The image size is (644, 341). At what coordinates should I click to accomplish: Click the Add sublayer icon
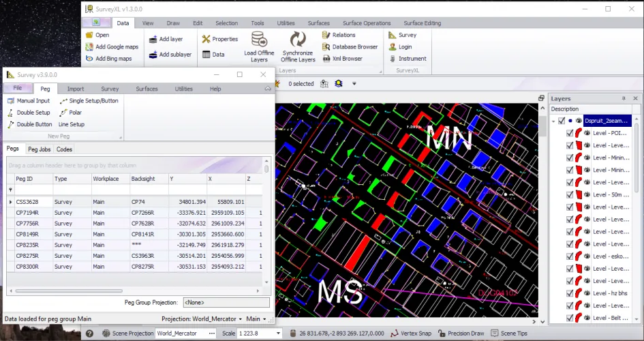click(x=153, y=55)
